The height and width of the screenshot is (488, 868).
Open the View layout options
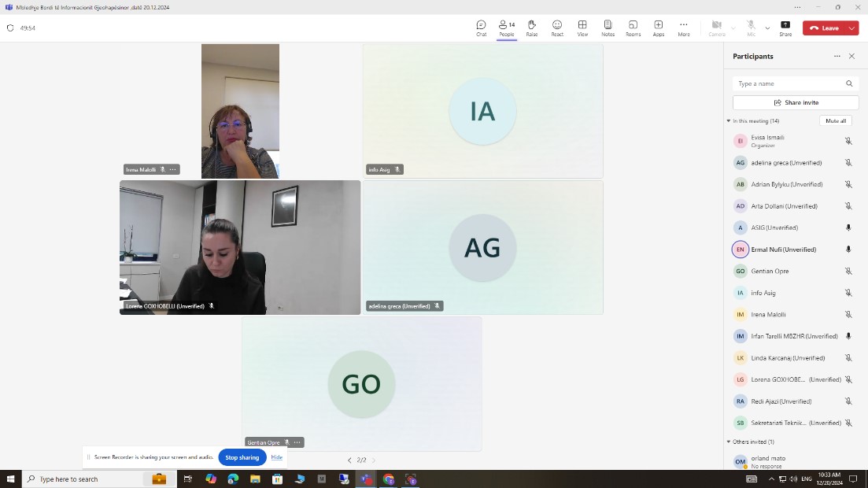[x=582, y=28]
